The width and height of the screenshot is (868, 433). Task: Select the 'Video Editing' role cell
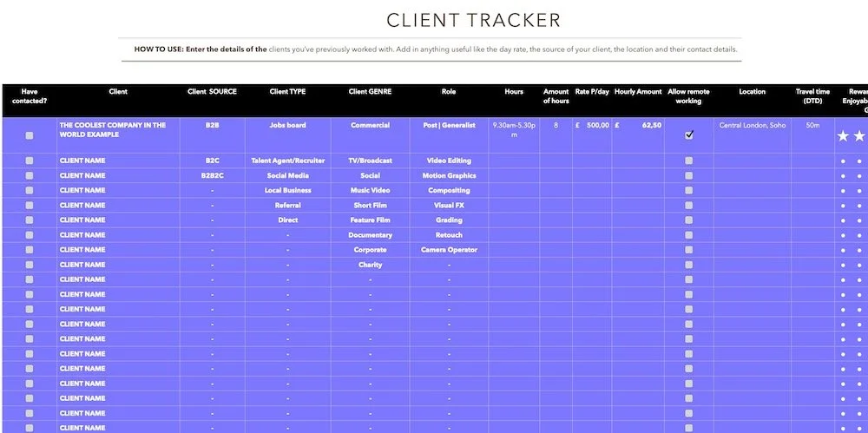449,161
